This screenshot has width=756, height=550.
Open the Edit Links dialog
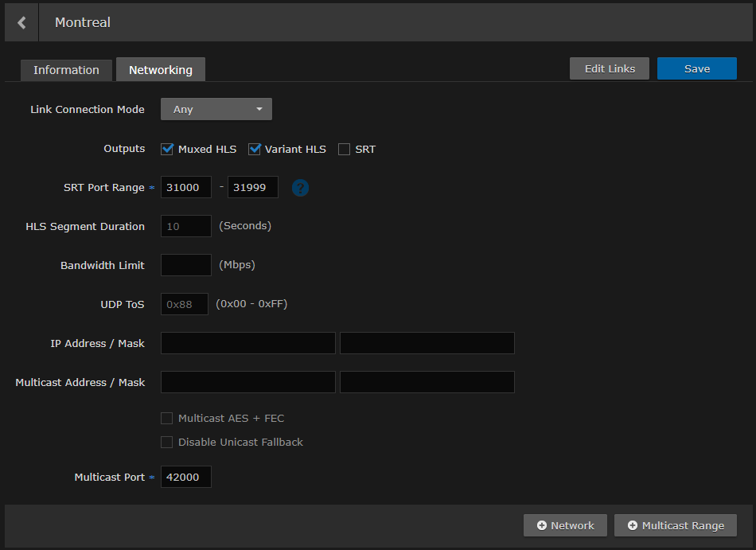click(609, 68)
